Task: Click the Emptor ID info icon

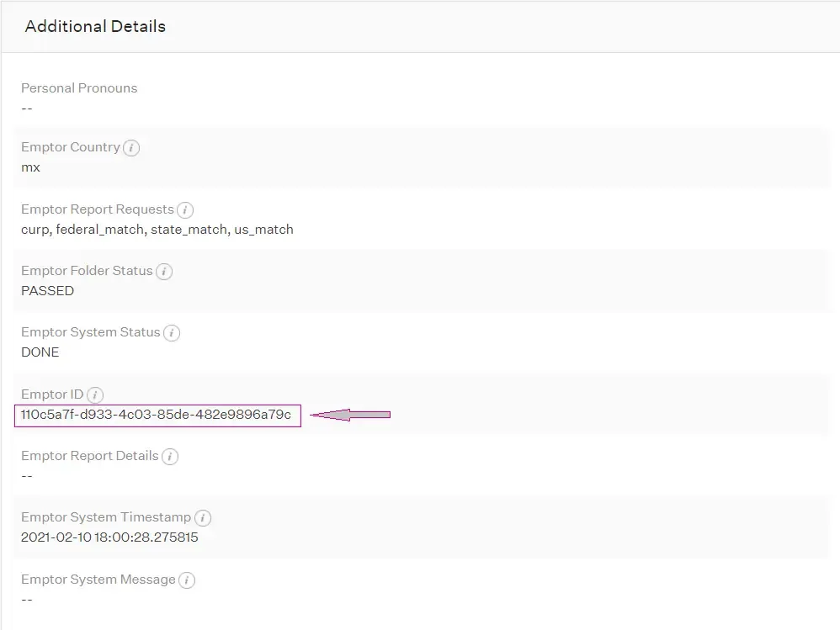Action: [94, 394]
